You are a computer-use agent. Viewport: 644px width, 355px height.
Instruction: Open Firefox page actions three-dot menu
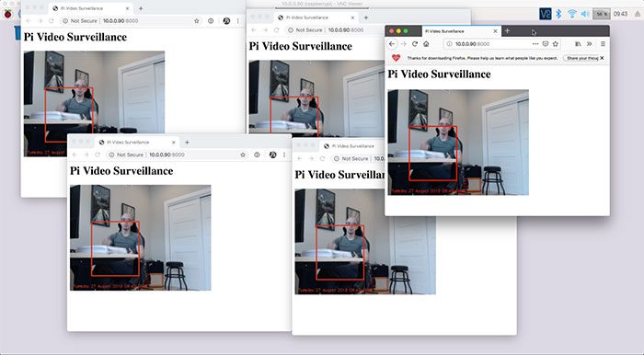click(x=535, y=44)
